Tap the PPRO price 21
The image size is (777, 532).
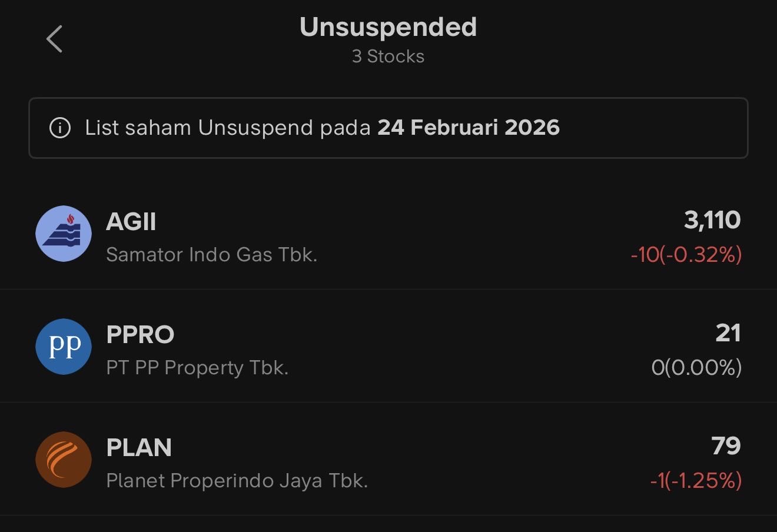pyautogui.click(x=728, y=333)
